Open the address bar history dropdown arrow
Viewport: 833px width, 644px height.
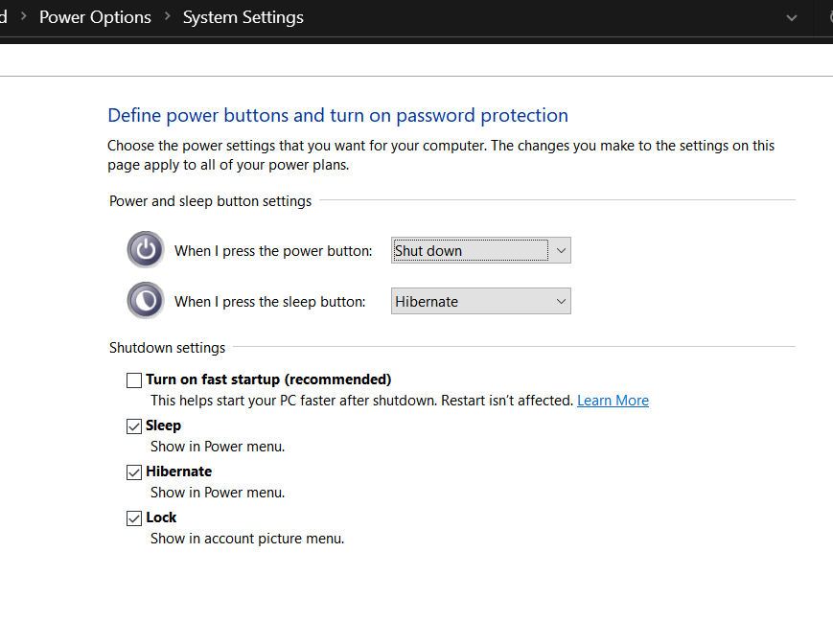click(792, 17)
